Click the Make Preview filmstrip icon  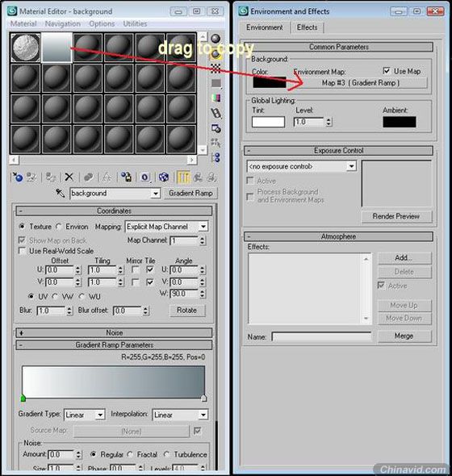(x=216, y=113)
